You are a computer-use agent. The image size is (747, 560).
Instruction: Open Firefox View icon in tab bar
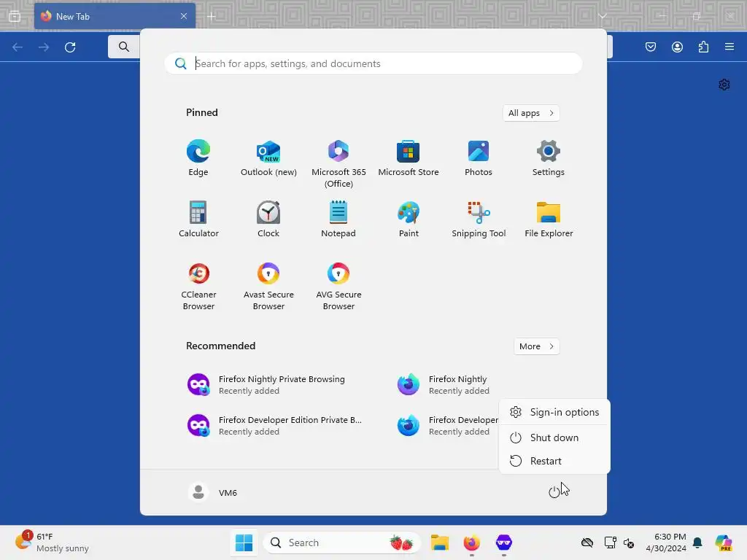(15, 16)
